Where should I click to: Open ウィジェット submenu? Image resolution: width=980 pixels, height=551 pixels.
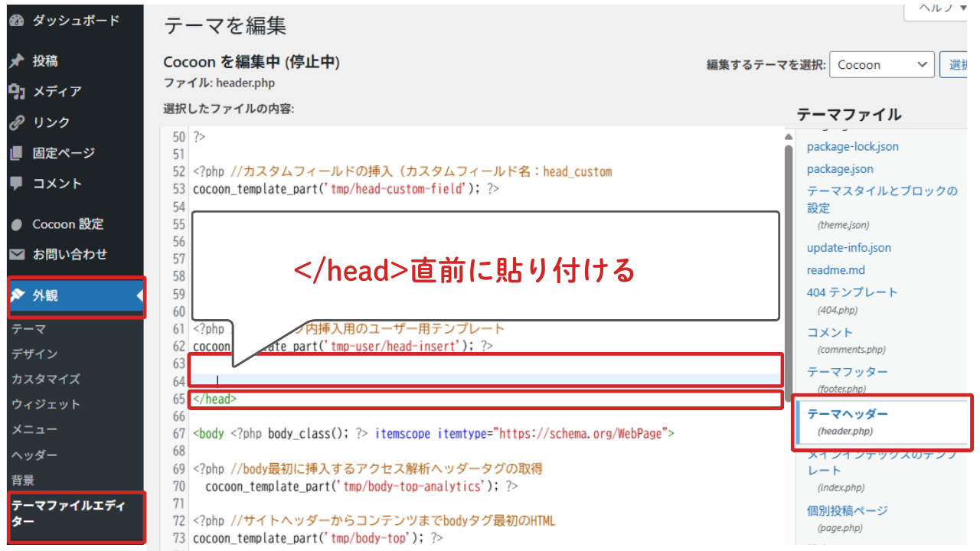tap(45, 405)
